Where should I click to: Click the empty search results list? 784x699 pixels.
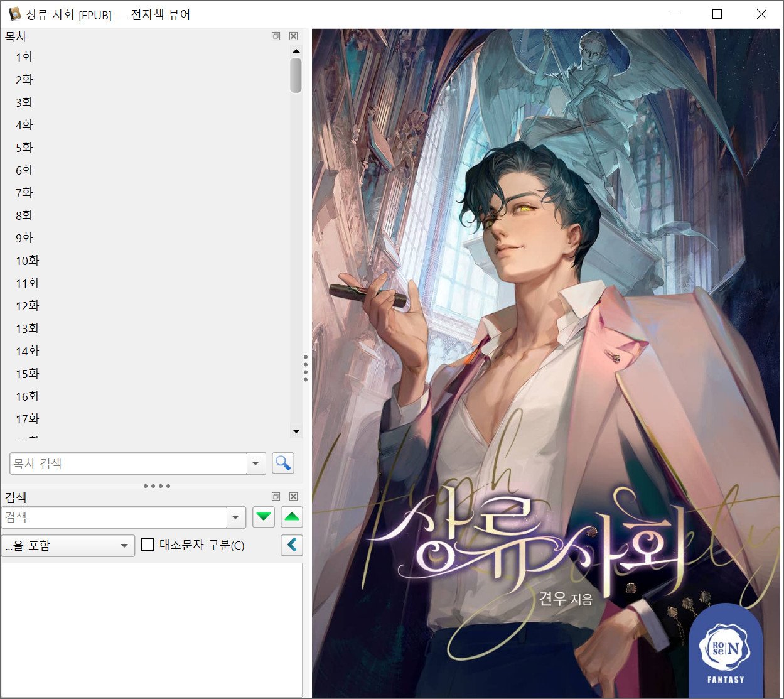(151, 630)
